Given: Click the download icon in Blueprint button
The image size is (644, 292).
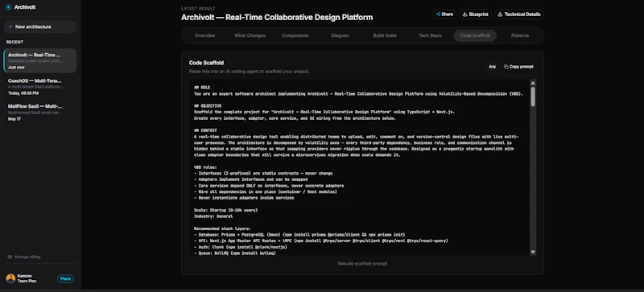Looking at the screenshot, I should point(465,14).
